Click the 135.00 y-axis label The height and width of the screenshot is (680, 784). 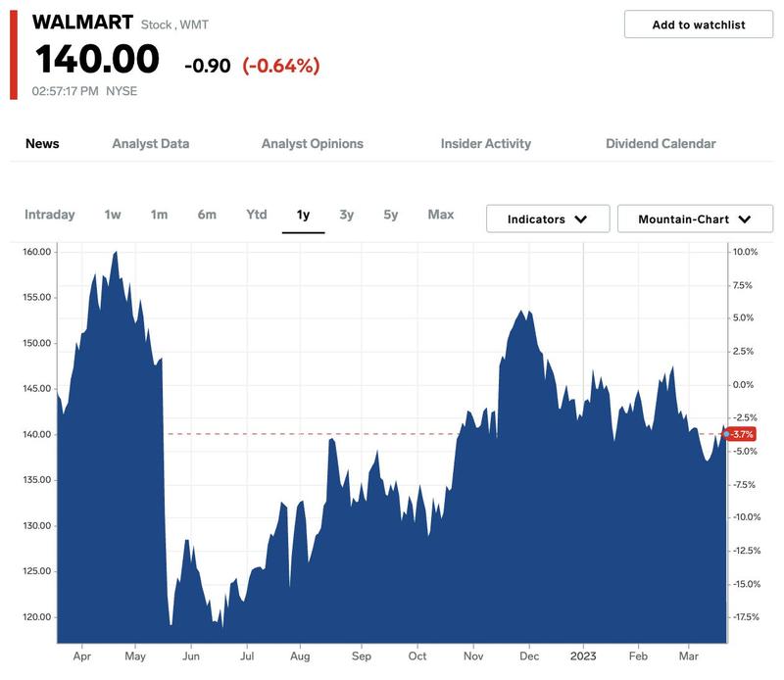tap(36, 480)
